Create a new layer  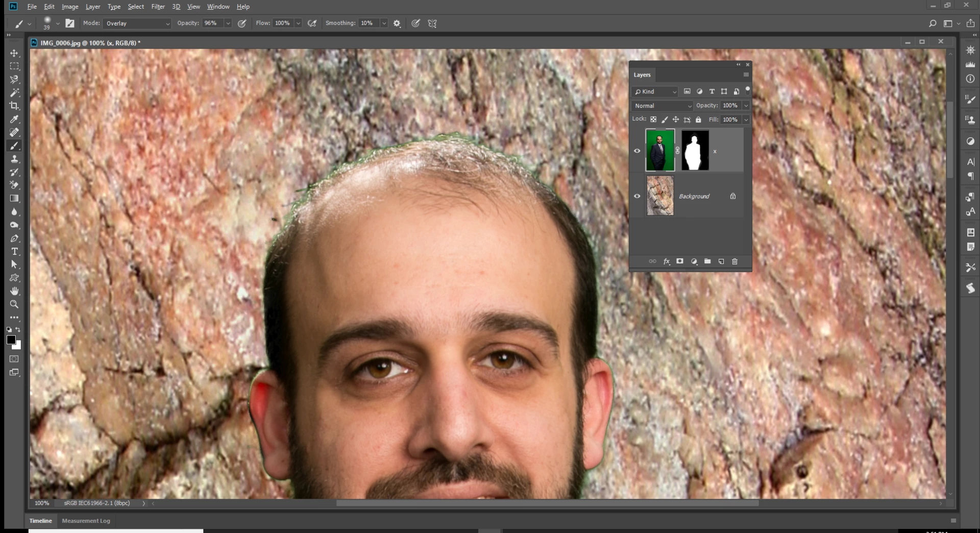[x=721, y=261]
